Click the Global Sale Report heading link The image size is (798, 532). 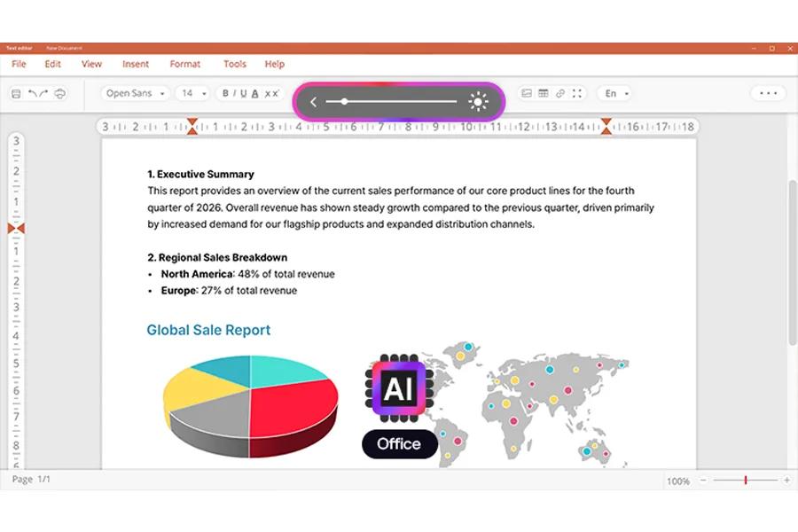[x=208, y=330]
